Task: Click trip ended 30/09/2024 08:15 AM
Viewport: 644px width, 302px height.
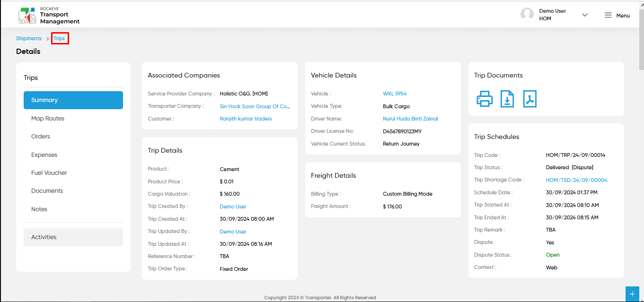Action: [x=572, y=217]
